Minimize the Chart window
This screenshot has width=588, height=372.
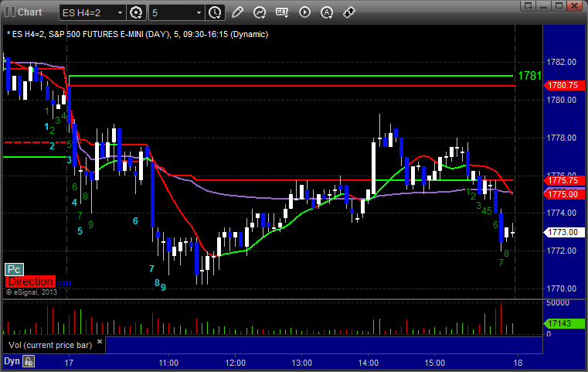(545, 5)
